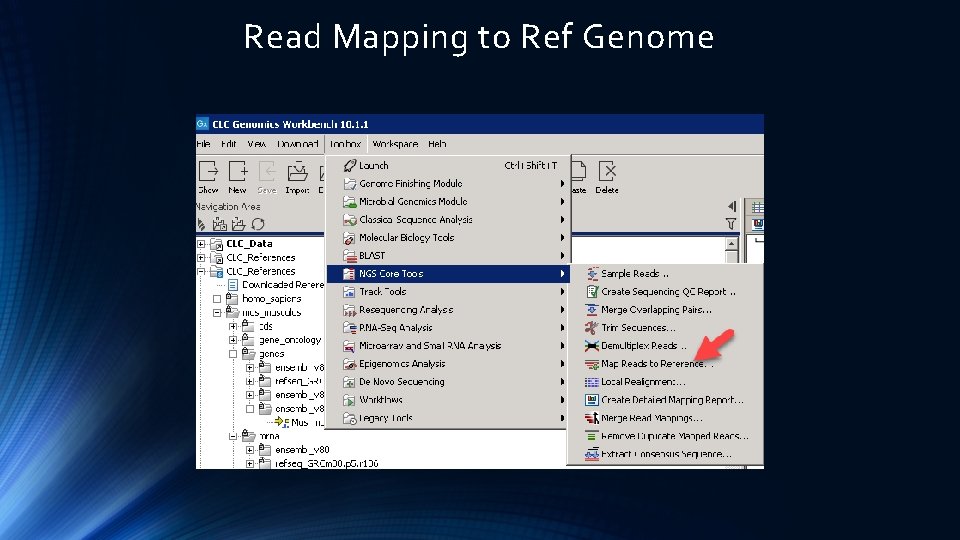Open Legacy Tools submenu
The width and height of the screenshot is (960, 540).
pos(448,418)
